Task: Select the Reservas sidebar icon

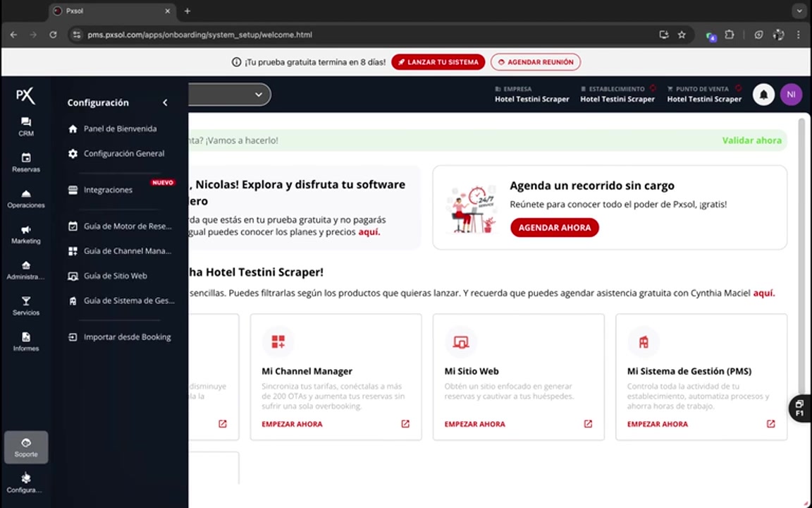Action: [x=25, y=162]
